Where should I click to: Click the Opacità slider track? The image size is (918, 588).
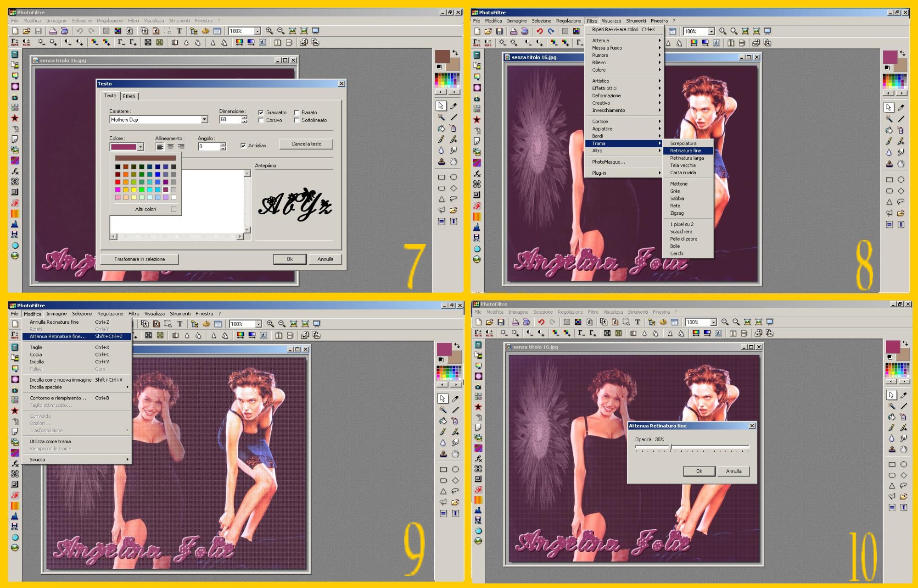709,447
